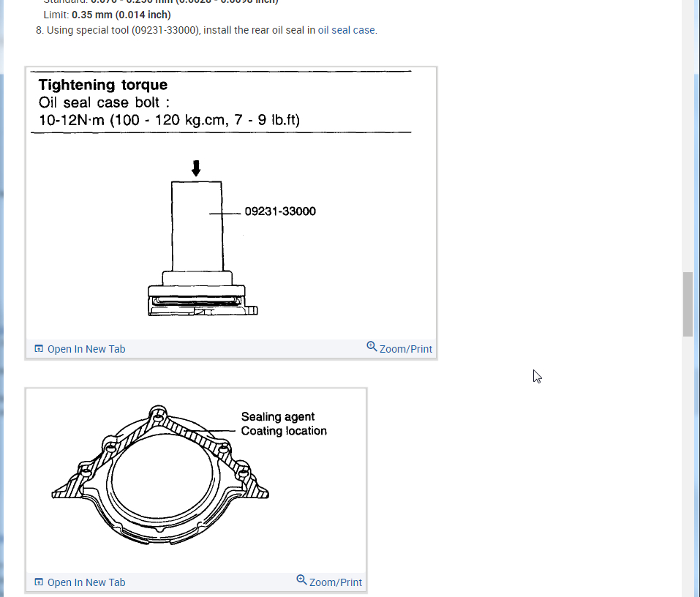Click the magnifier icon beside Zoom/Print on second image
Viewport: 700px width, 597px height.
[301, 579]
